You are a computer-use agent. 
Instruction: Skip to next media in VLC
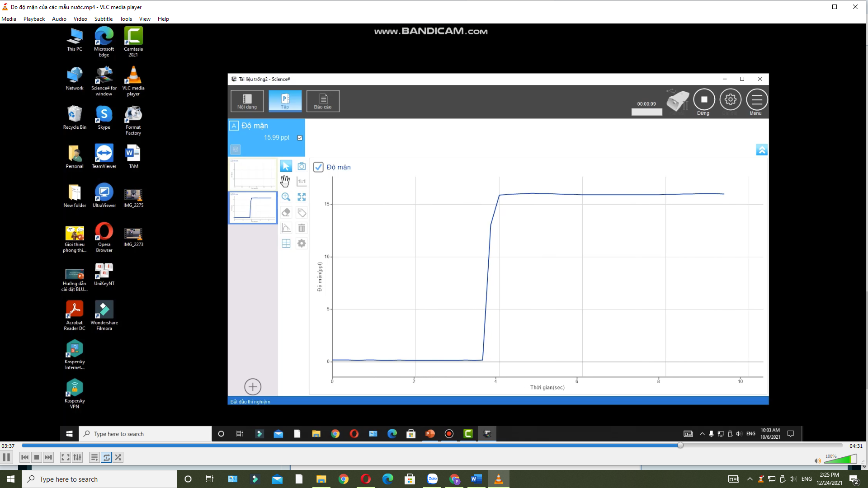click(48, 457)
